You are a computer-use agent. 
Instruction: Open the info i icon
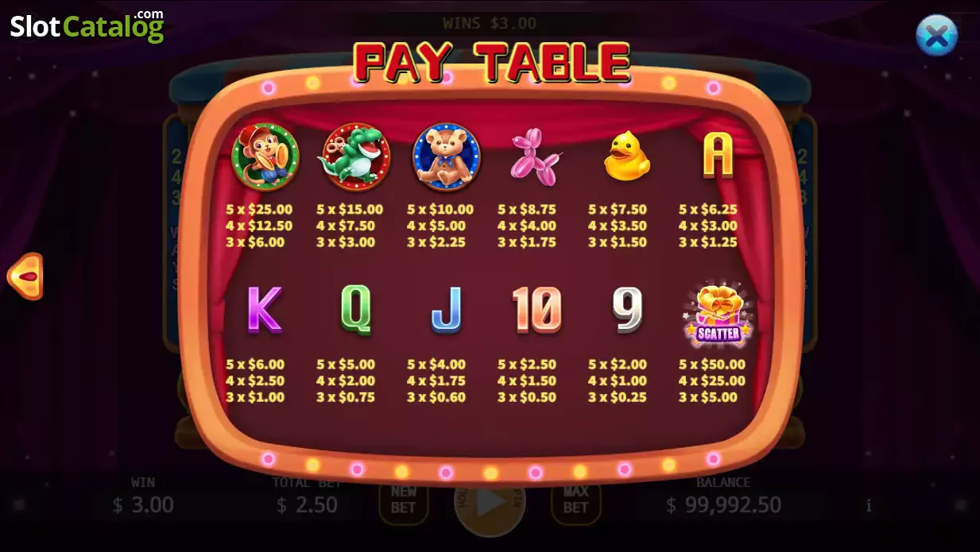click(869, 505)
